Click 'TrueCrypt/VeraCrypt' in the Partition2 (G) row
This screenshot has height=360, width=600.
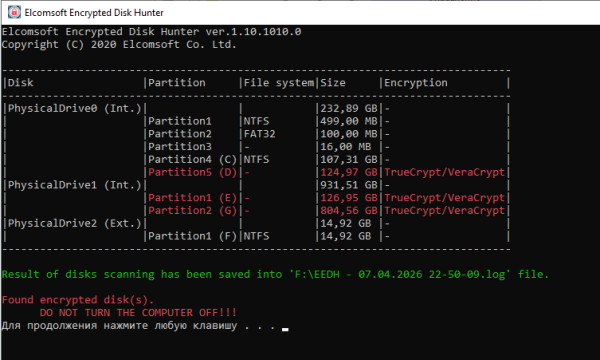coord(445,210)
